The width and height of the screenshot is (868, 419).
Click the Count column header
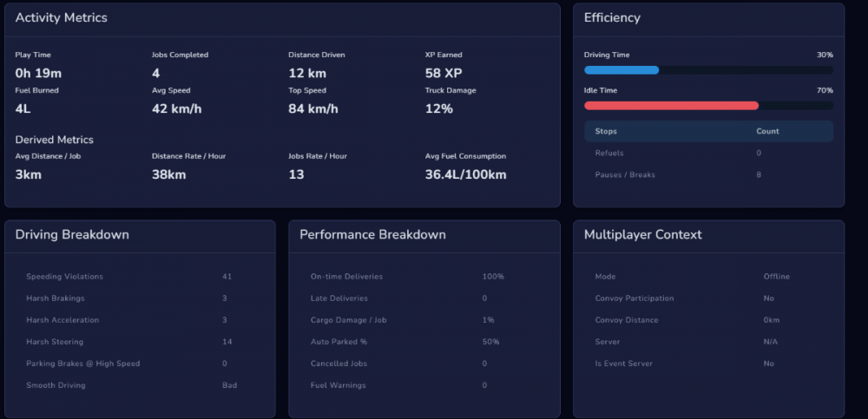click(767, 131)
